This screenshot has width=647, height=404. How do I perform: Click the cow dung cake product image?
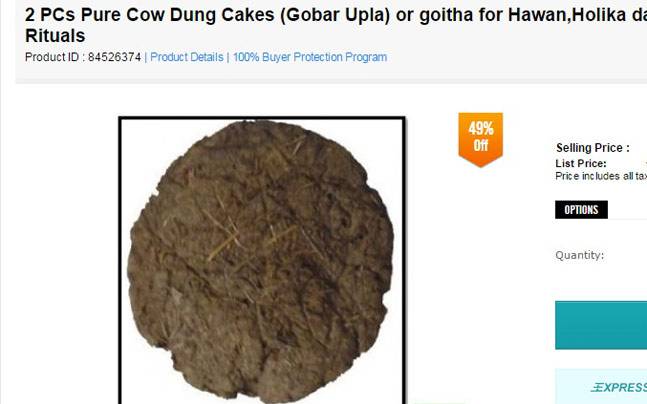[262, 261]
